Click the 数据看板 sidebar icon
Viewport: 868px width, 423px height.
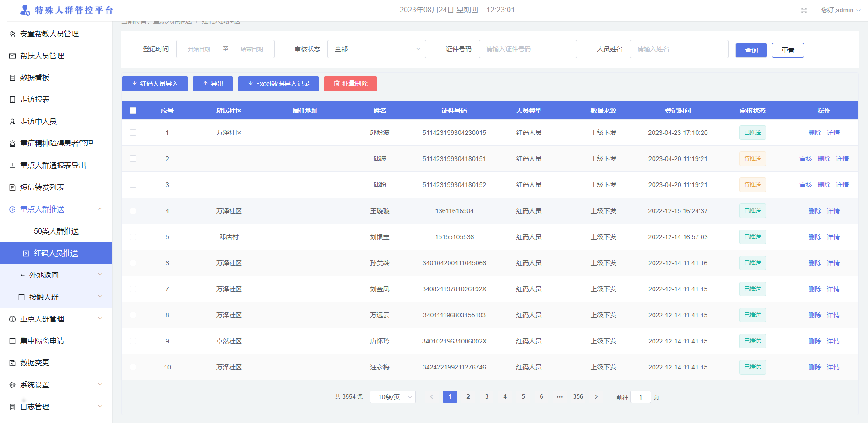tap(12, 78)
